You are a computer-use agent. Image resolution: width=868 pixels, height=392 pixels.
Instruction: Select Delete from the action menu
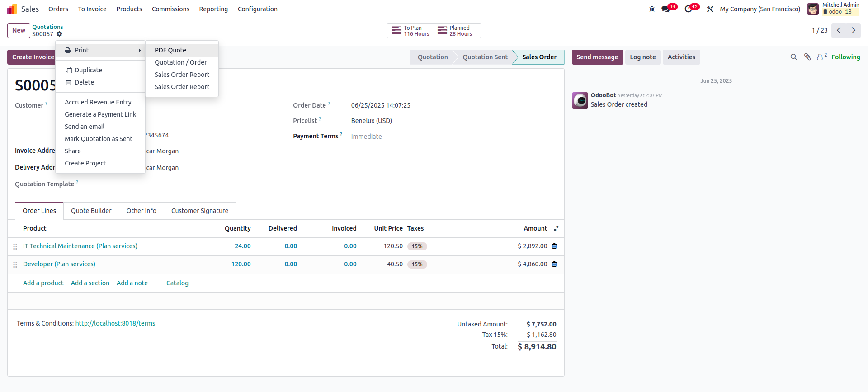(x=100, y=82)
